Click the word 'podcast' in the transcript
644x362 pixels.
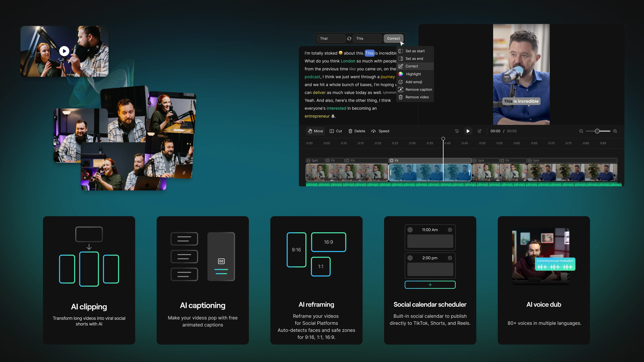coord(312,77)
